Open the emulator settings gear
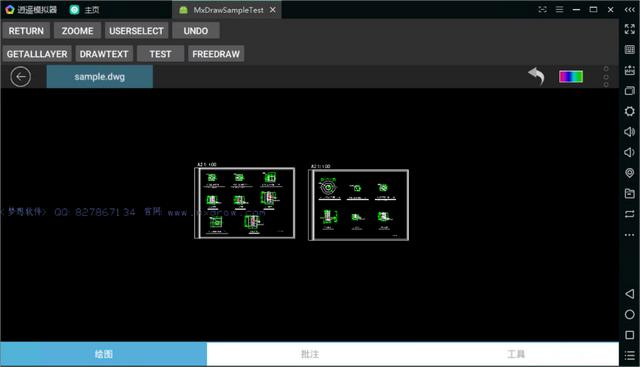Viewport: 640px width, 367px height. click(629, 111)
